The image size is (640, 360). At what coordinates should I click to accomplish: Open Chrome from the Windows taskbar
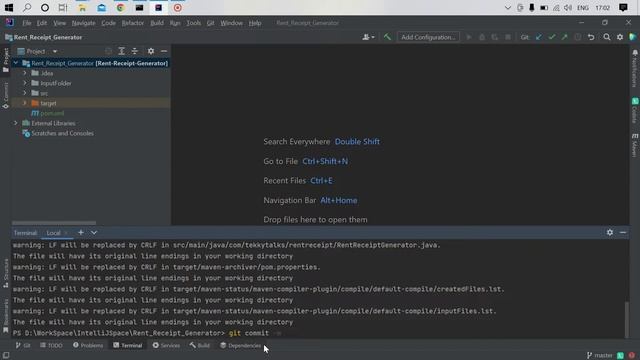coord(120,8)
